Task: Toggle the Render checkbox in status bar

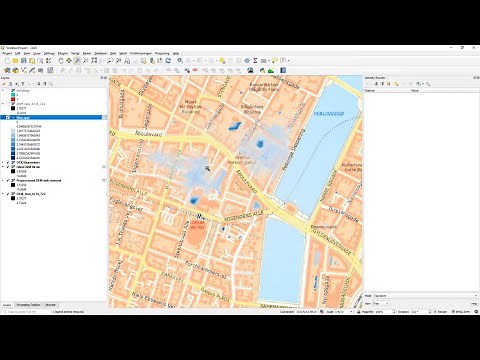Action: click(436, 312)
